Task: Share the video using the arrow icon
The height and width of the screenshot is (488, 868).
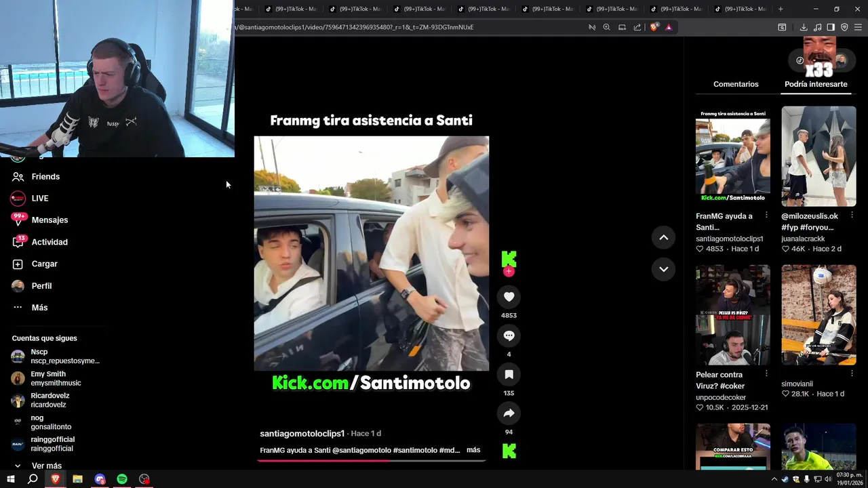Action: pyautogui.click(x=509, y=413)
